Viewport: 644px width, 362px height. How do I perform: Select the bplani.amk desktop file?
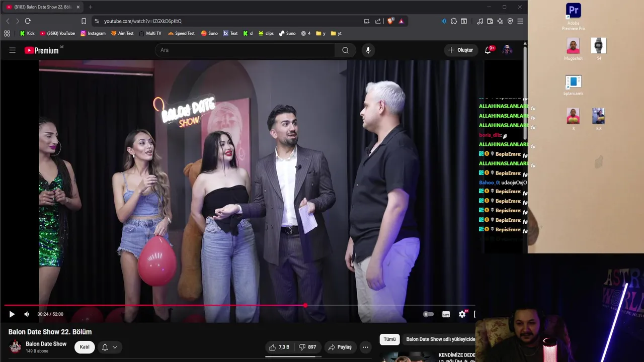(x=573, y=85)
